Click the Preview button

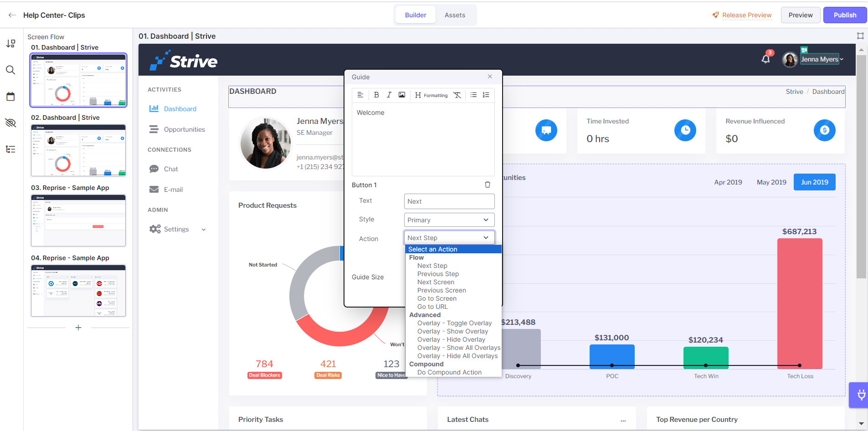pyautogui.click(x=801, y=15)
